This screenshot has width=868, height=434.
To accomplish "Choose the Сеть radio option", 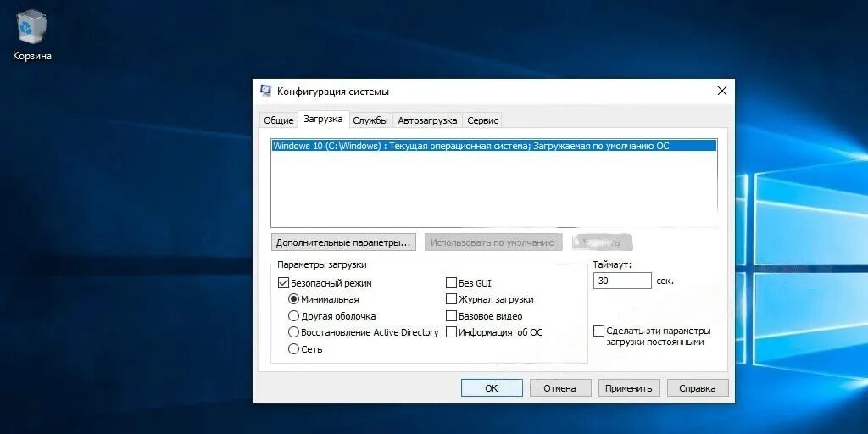I will tap(294, 349).
